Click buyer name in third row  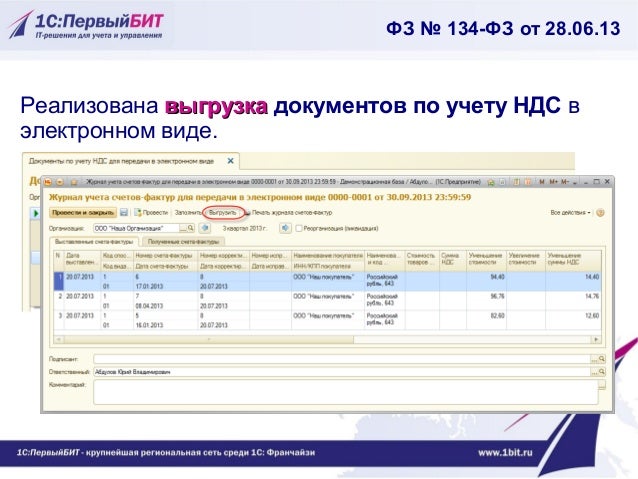click(x=323, y=315)
